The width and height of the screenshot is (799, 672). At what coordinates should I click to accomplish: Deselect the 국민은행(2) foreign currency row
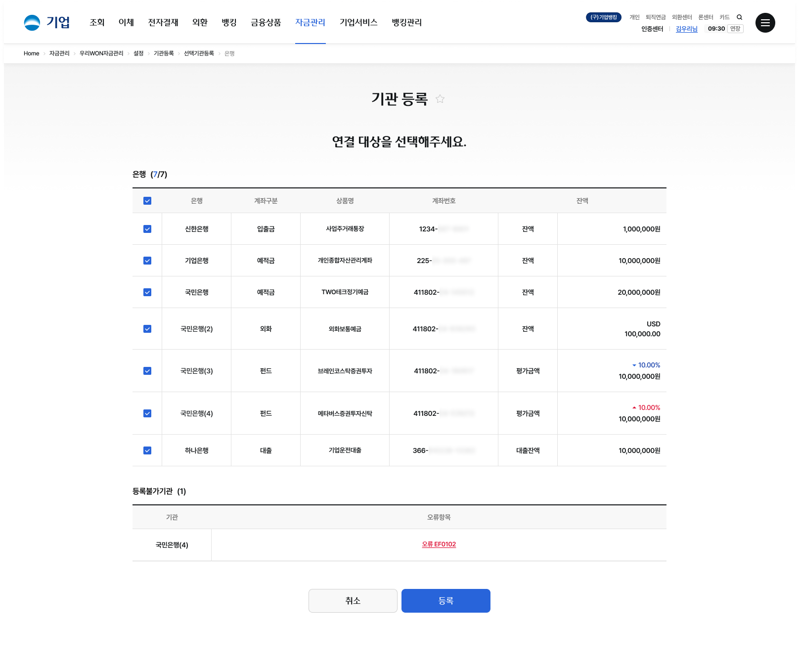(x=147, y=329)
